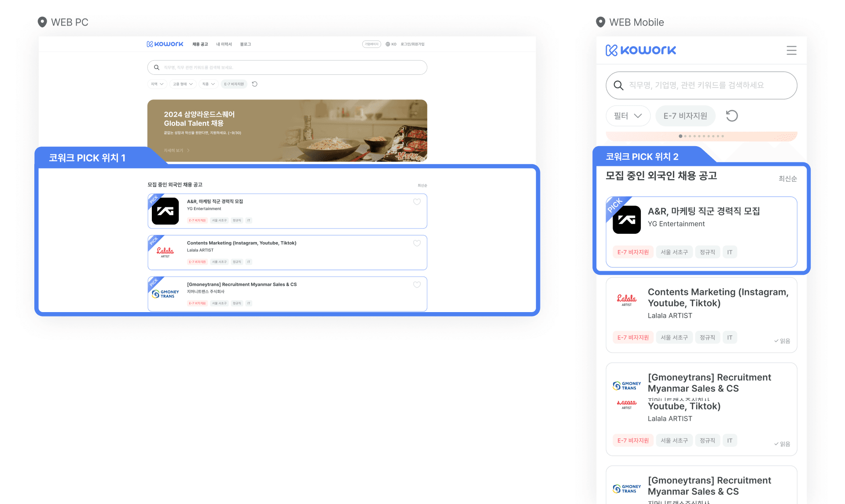Screen dimensions: 845x504
Task: Click the mobile search magnifier icon
Action: pyautogui.click(x=618, y=85)
